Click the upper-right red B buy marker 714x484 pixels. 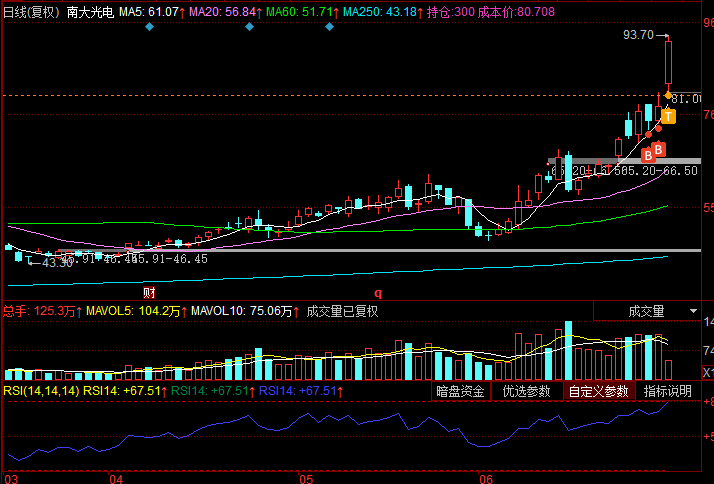tap(658, 149)
